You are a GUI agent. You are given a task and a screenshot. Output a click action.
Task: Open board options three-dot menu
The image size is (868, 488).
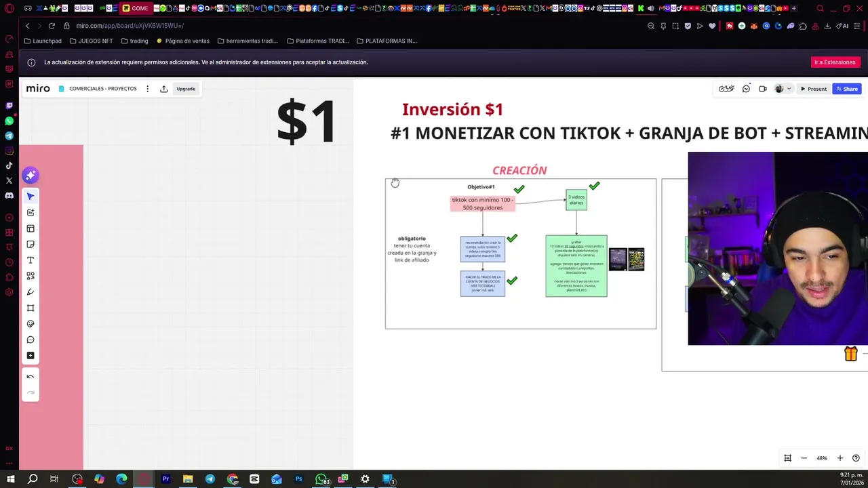[147, 89]
